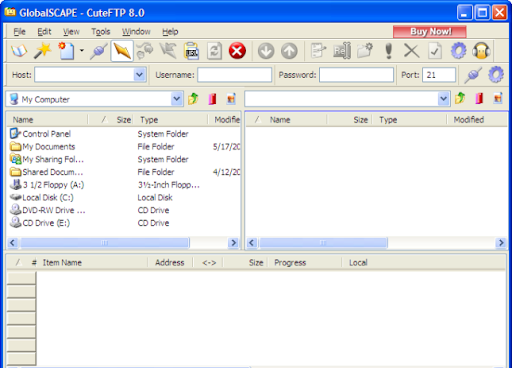The width and height of the screenshot is (512, 368).
Task: Click the Reconnect arrow toolbar icon
Action: pos(168,51)
